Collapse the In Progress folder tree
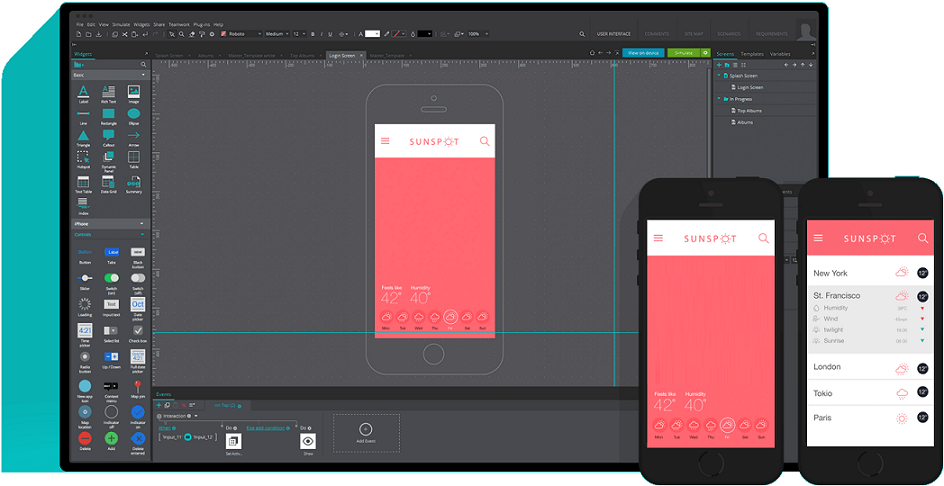944x486 pixels. pyautogui.click(x=719, y=99)
